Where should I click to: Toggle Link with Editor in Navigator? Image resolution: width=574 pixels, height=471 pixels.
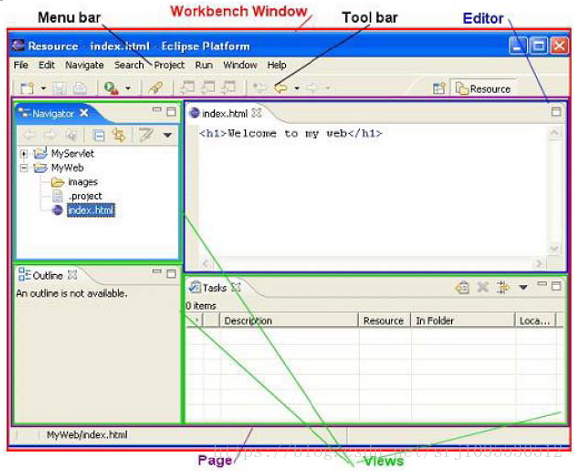point(119,135)
